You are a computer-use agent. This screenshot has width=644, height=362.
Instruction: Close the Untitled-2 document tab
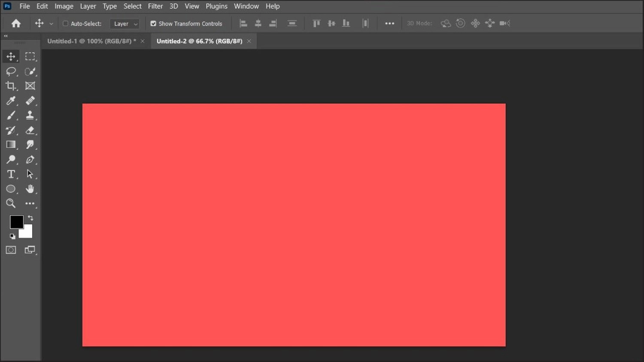249,41
